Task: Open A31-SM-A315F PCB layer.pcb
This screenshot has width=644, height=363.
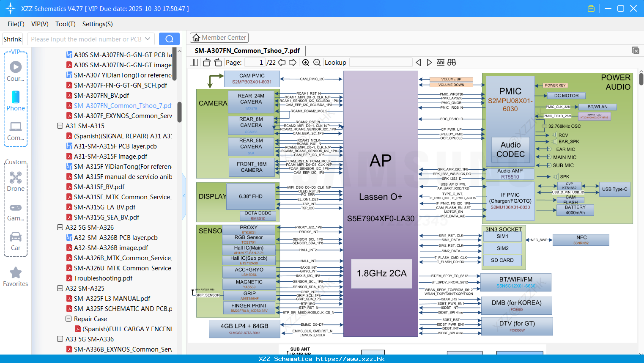Action: coord(111,146)
